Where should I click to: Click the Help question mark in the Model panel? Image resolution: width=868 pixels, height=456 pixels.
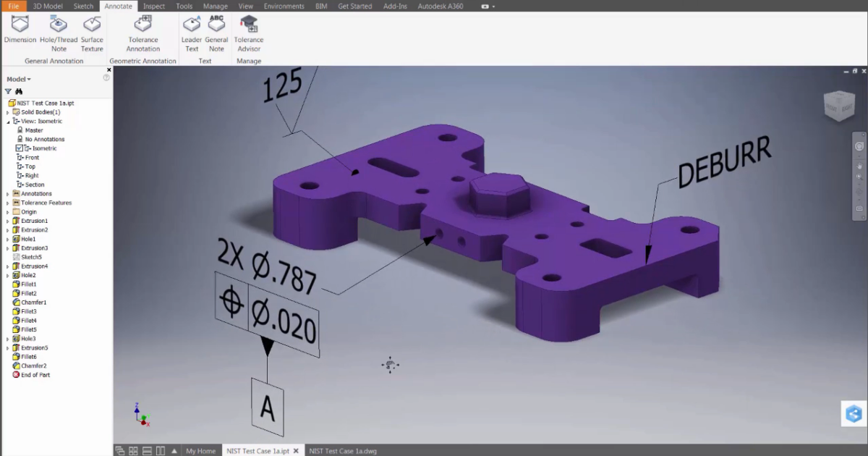(106, 77)
